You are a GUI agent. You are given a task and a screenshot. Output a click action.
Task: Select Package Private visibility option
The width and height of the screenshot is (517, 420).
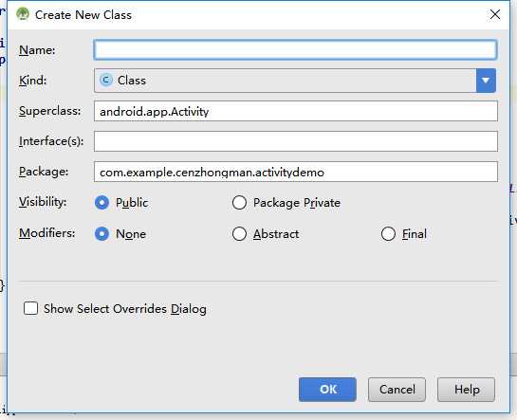(239, 203)
